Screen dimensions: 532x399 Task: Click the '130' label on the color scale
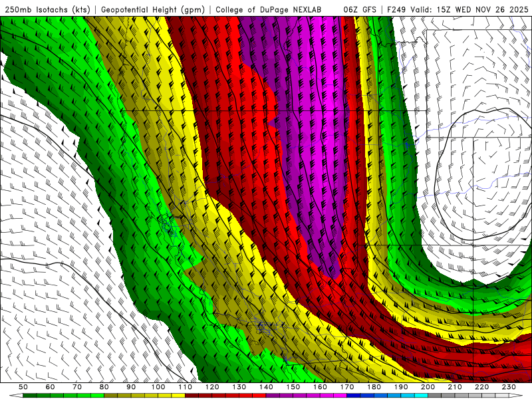(239, 387)
